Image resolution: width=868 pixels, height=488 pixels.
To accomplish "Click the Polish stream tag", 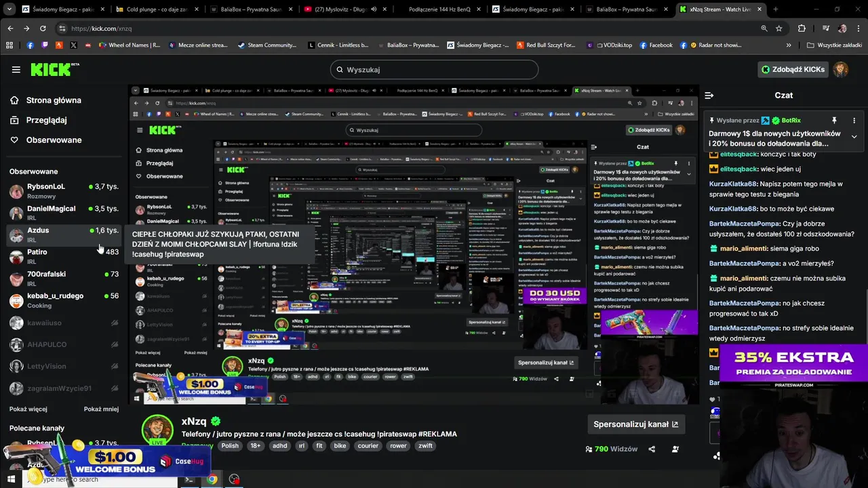I will (230, 446).
